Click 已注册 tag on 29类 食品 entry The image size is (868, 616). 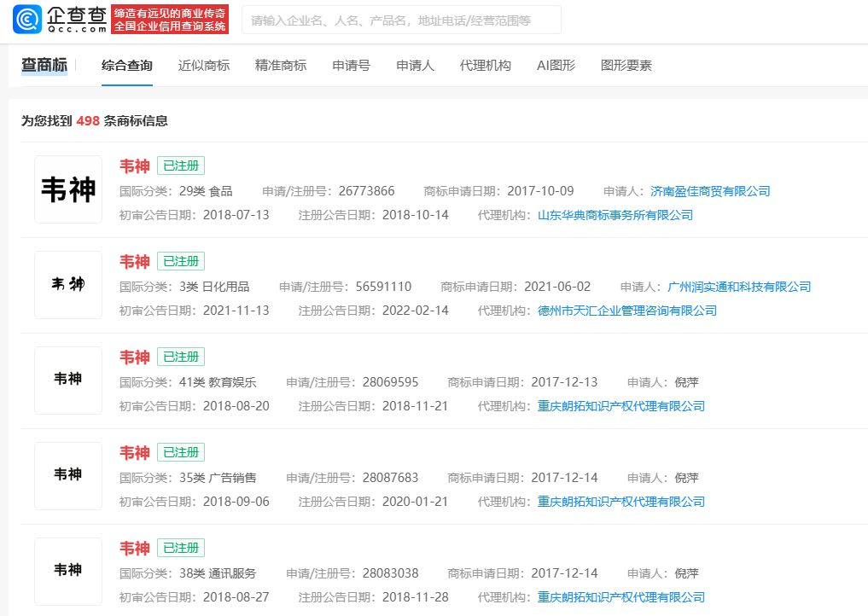[x=181, y=166]
